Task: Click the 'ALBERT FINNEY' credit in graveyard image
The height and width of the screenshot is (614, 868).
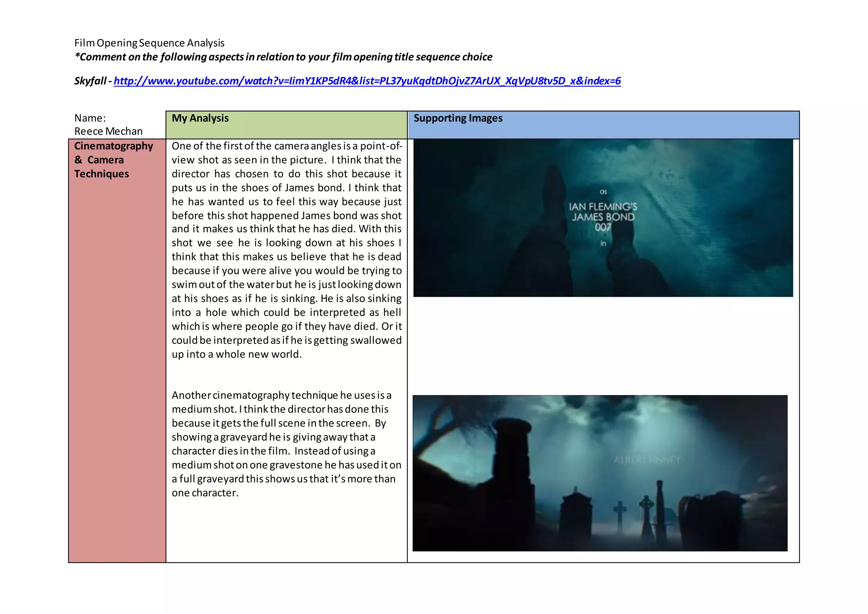Action: pyautogui.click(x=647, y=460)
